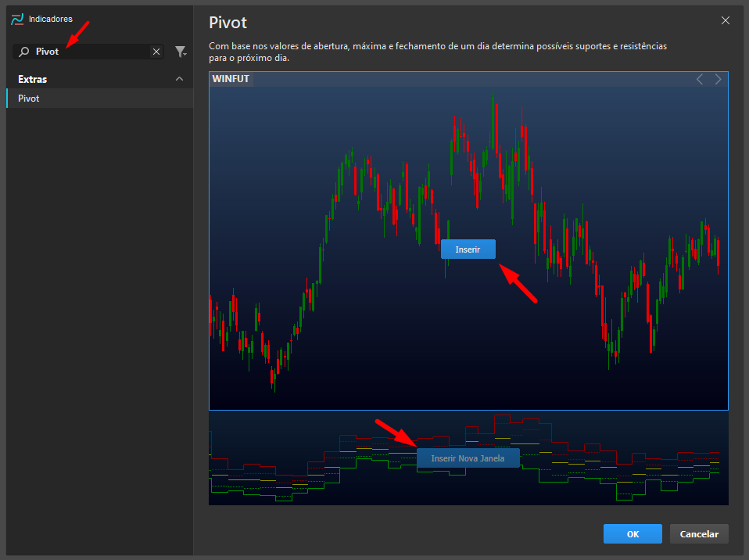Go to next preview chart arrow
The image size is (749, 560).
click(718, 79)
